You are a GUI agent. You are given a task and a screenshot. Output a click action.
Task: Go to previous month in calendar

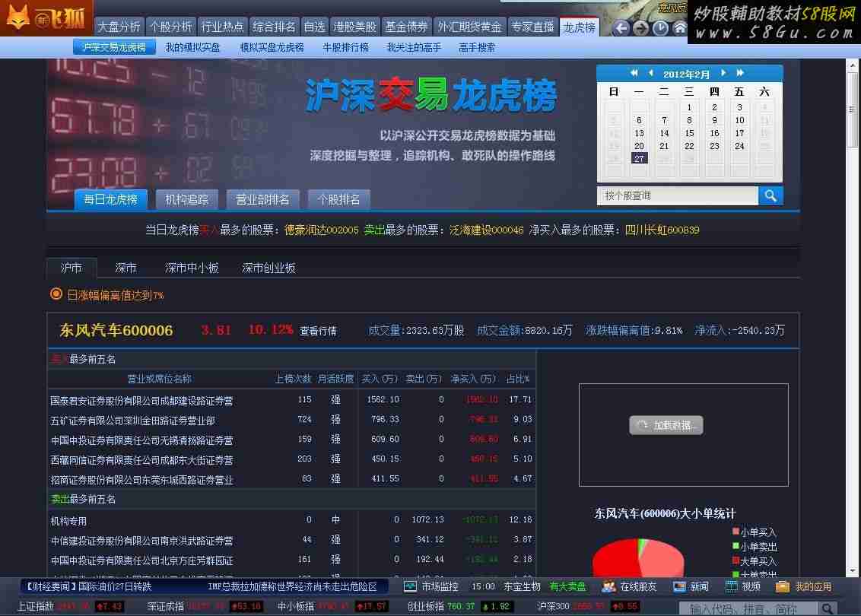[651, 73]
